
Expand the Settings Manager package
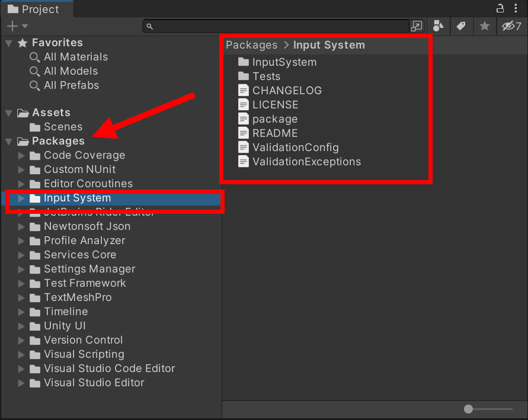[21, 269]
